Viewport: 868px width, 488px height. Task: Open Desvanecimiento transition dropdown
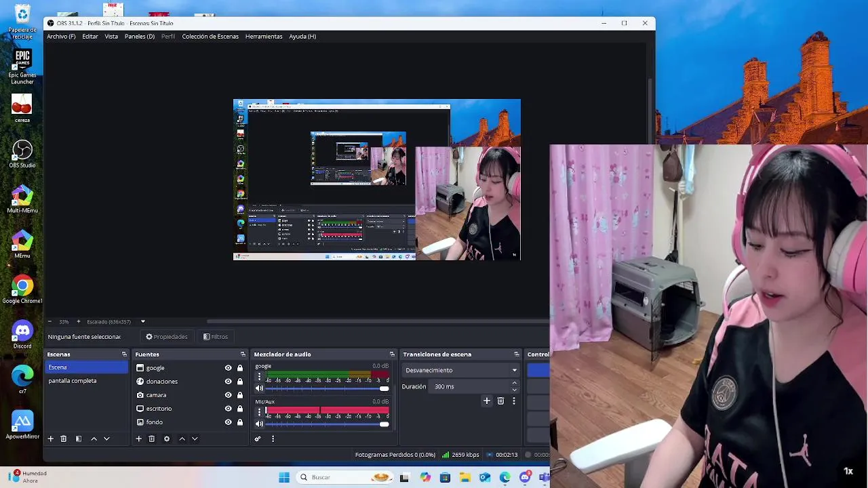[461, 370]
